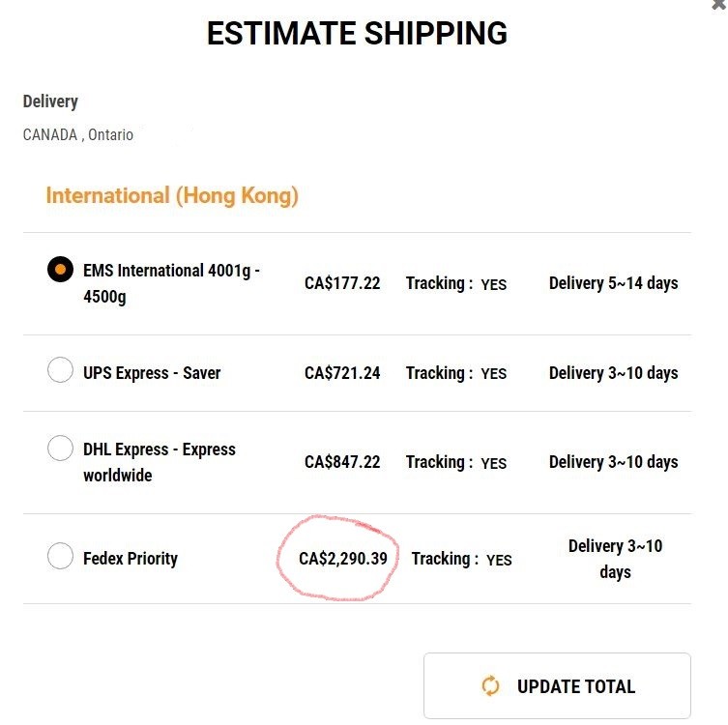Select the EMS International radio button

click(60, 269)
